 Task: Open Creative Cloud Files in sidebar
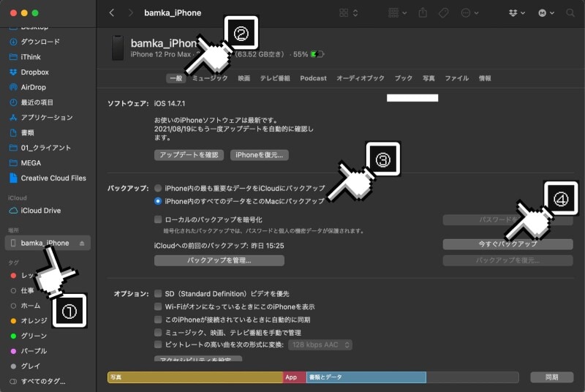(48, 178)
